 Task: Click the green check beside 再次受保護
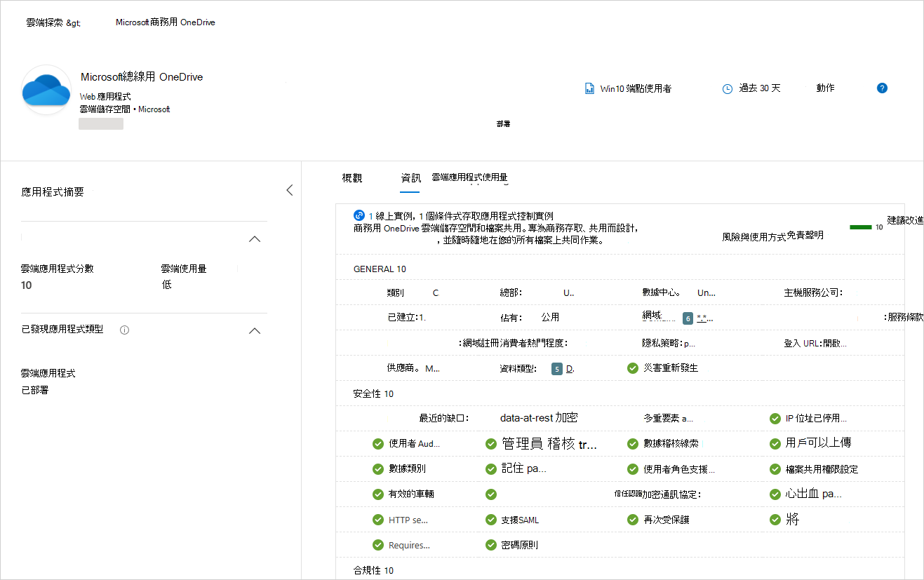(x=633, y=520)
